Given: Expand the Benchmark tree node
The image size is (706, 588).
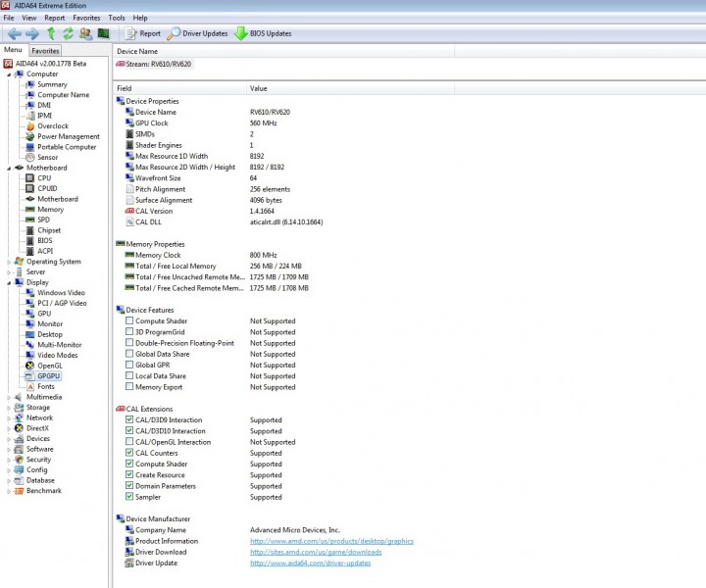Looking at the screenshot, I should (x=9, y=491).
